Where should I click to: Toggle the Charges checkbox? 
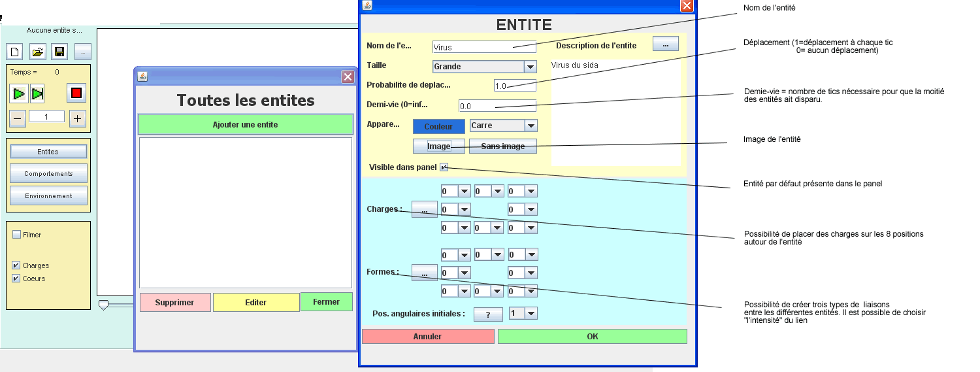[17, 265]
